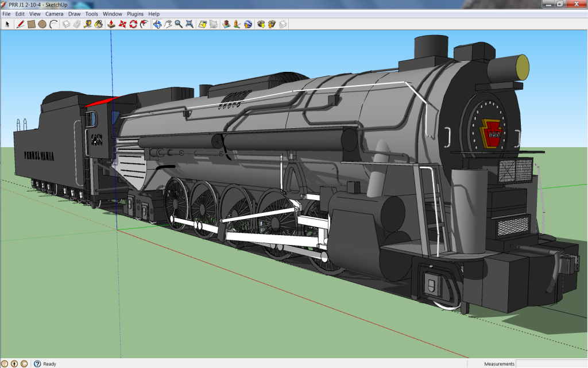Screen dimensions: 588x368
Task: Choose the Arc tool
Action: (x=53, y=24)
